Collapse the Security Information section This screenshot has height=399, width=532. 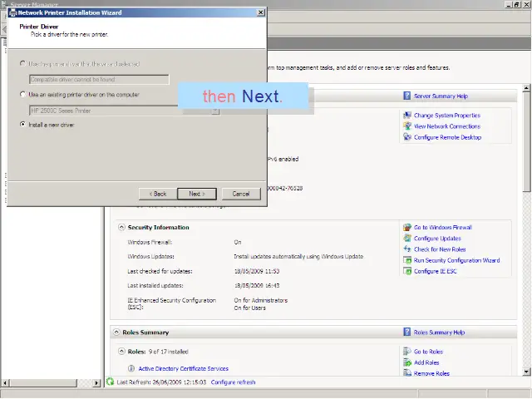121,227
